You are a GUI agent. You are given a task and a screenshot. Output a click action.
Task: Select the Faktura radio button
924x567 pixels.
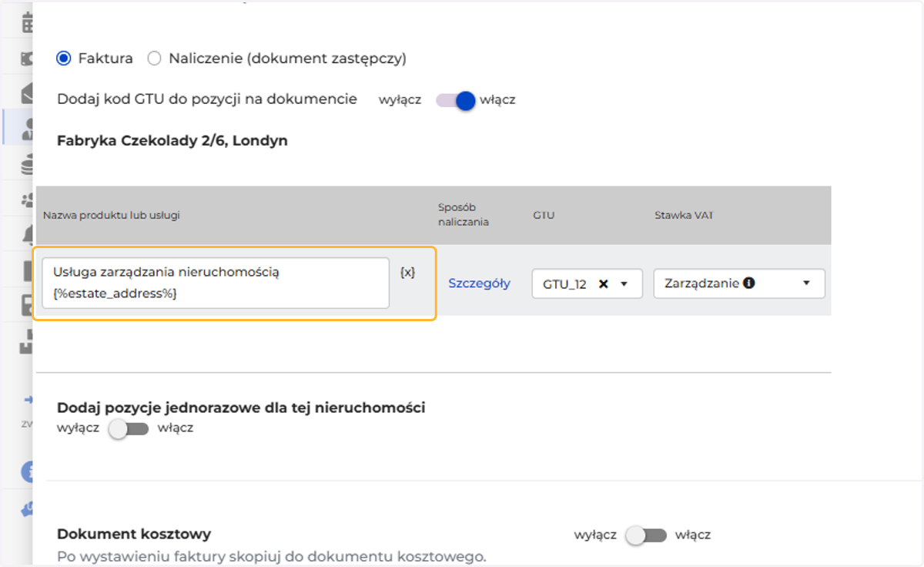(64, 58)
